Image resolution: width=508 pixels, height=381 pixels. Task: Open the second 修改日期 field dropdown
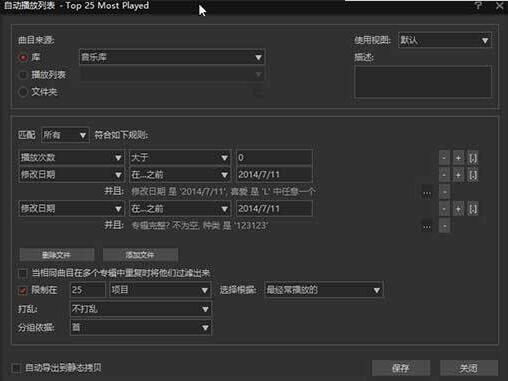71,209
